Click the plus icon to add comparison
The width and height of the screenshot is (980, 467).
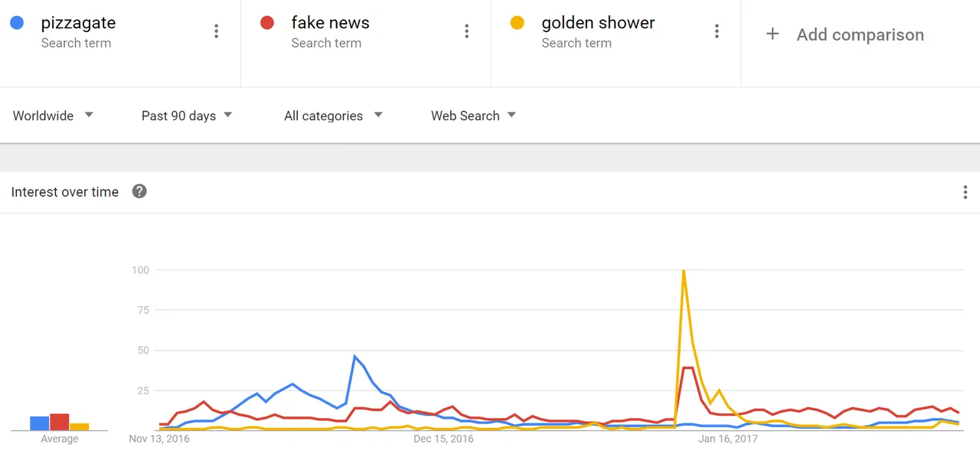[x=773, y=34]
